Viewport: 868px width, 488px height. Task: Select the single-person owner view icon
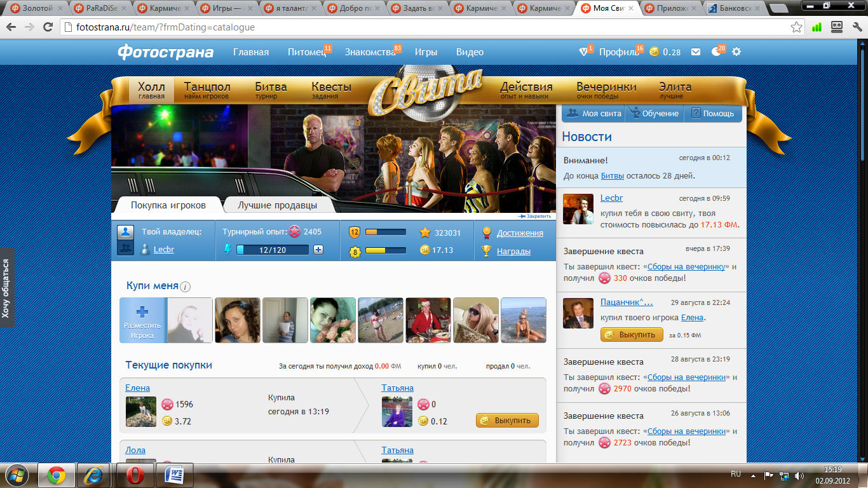(125, 232)
